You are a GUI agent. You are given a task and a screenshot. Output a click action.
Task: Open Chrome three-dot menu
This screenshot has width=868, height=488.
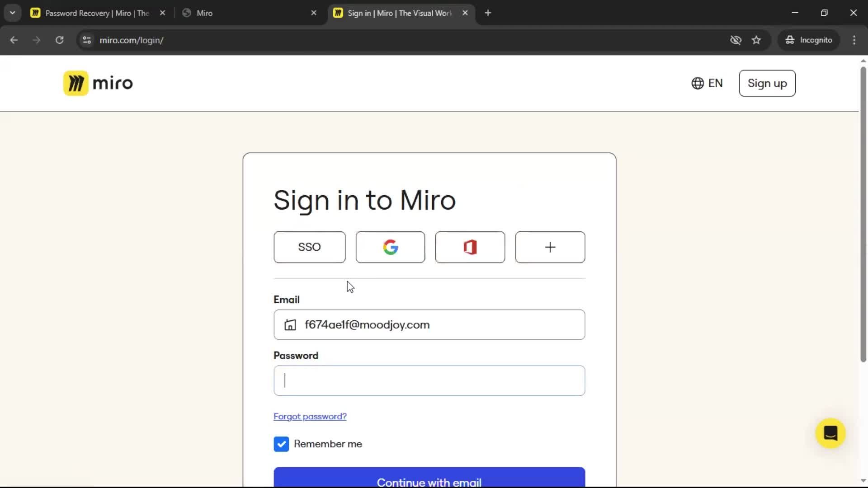854,40
